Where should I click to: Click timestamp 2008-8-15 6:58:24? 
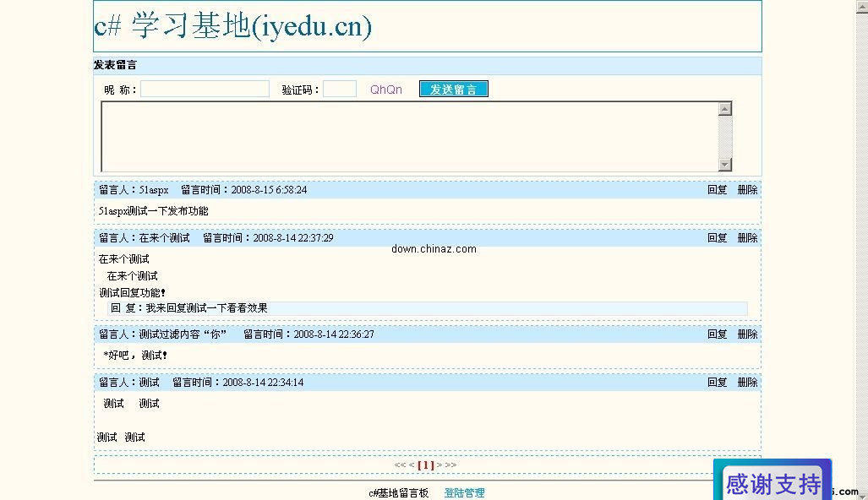(x=269, y=190)
